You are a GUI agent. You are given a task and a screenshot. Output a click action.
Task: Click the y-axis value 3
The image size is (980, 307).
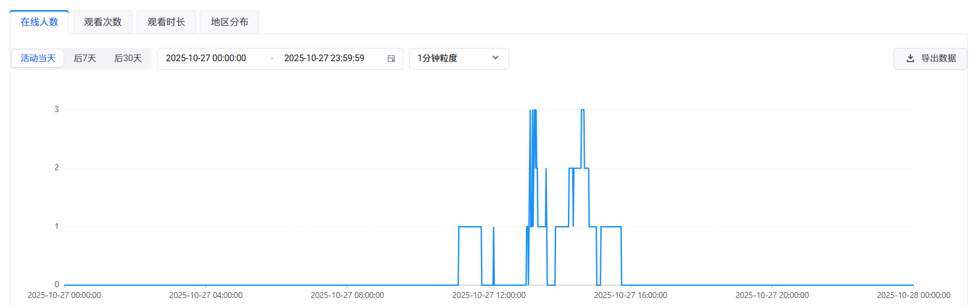57,109
